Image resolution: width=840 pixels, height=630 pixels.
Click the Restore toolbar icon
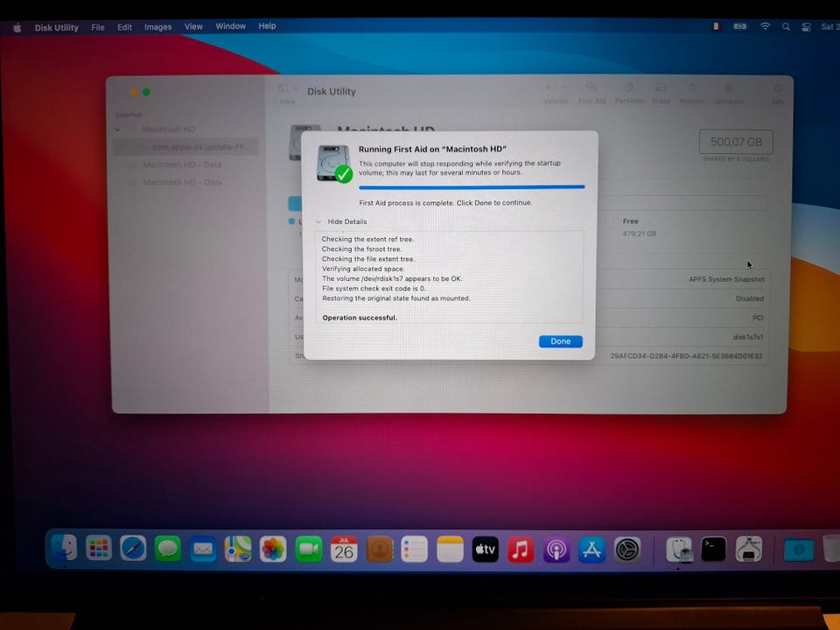[692, 87]
